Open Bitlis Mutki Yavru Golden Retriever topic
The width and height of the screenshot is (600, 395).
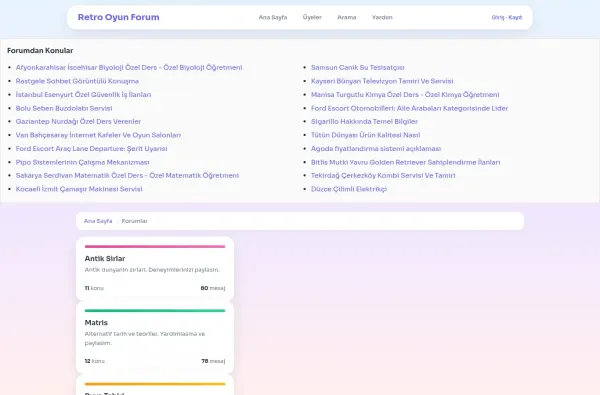click(406, 162)
